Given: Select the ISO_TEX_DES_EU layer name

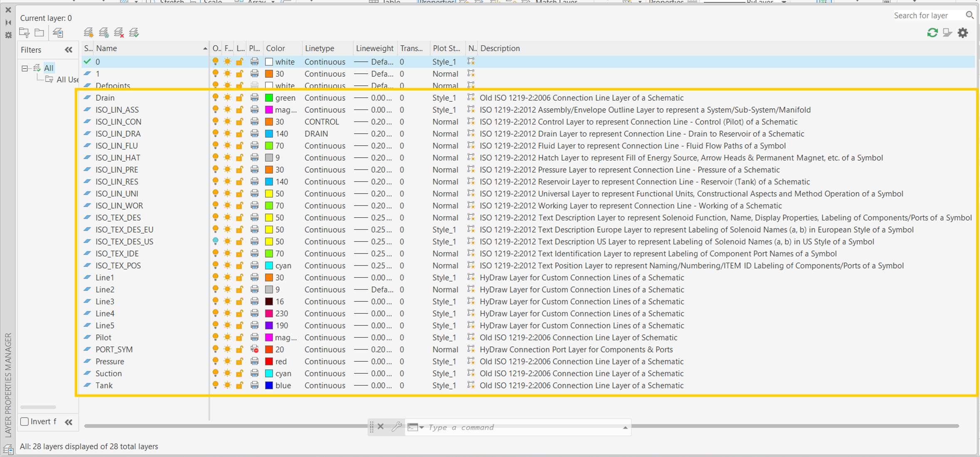Looking at the screenshot, I should click(x=124, y=230).
